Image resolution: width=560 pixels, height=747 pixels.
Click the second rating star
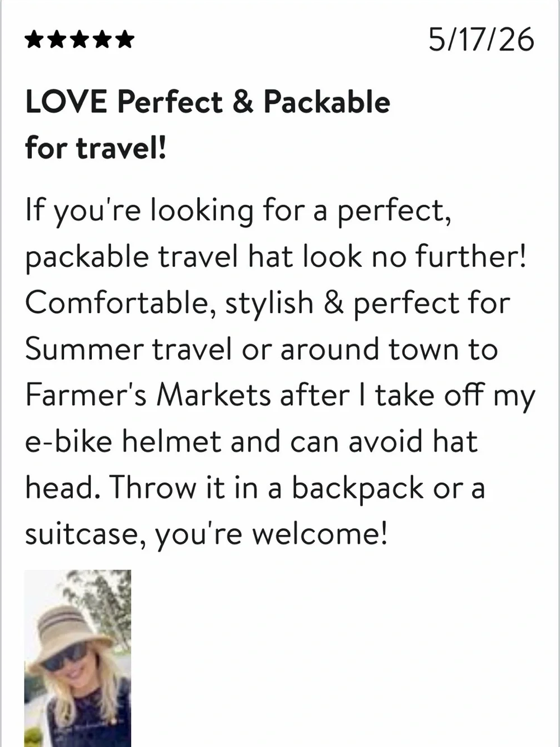(x=57, y=40)
